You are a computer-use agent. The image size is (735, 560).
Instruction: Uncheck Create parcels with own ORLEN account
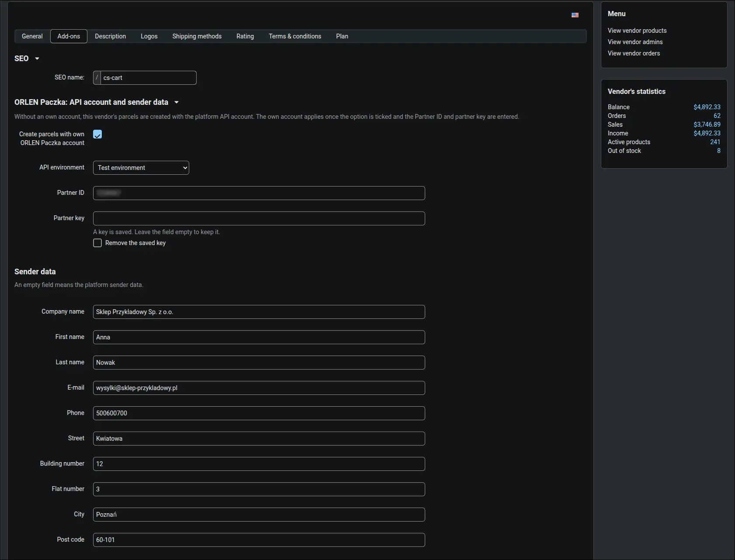click(x=97, y=134)
